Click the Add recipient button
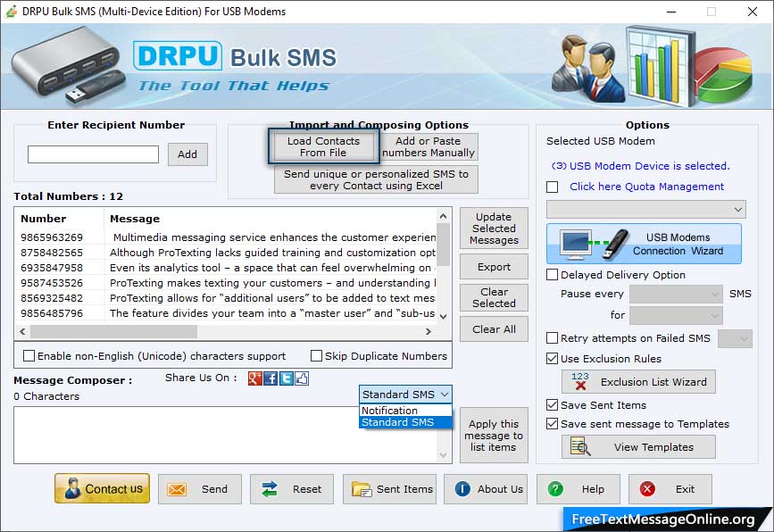 (187, 154)
